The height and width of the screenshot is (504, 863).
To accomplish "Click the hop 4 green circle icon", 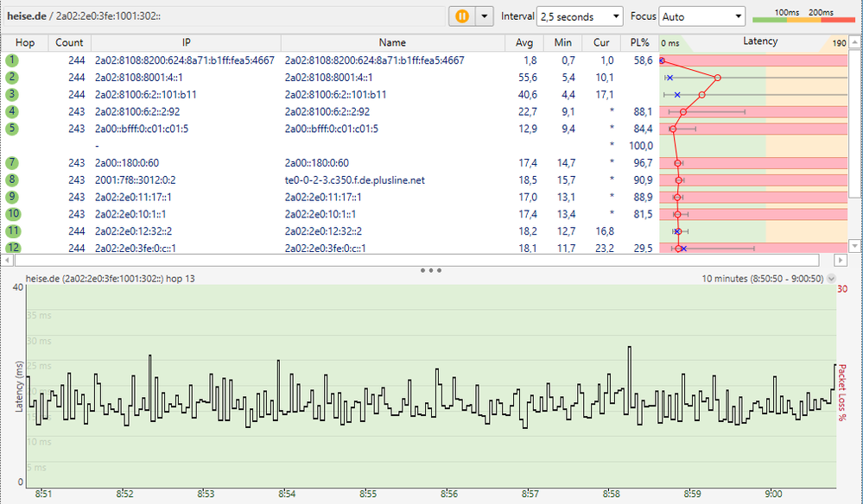I will 12,111.
